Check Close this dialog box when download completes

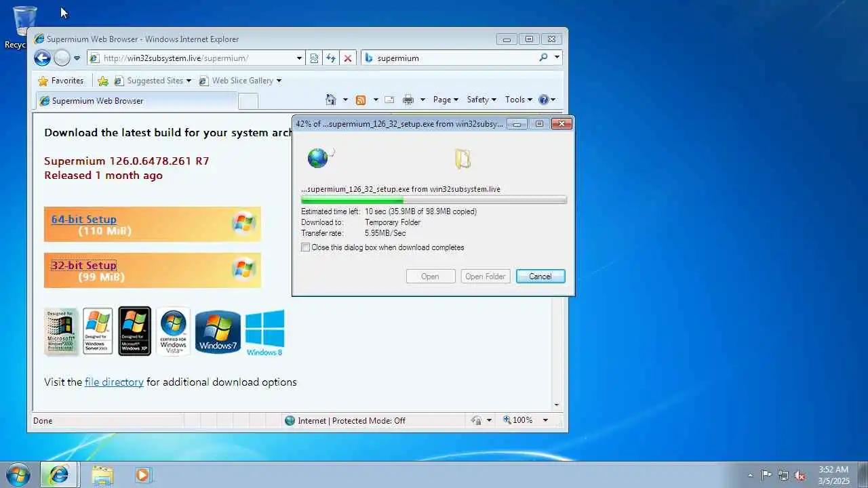pyautogui.click(x=306, y=247)
